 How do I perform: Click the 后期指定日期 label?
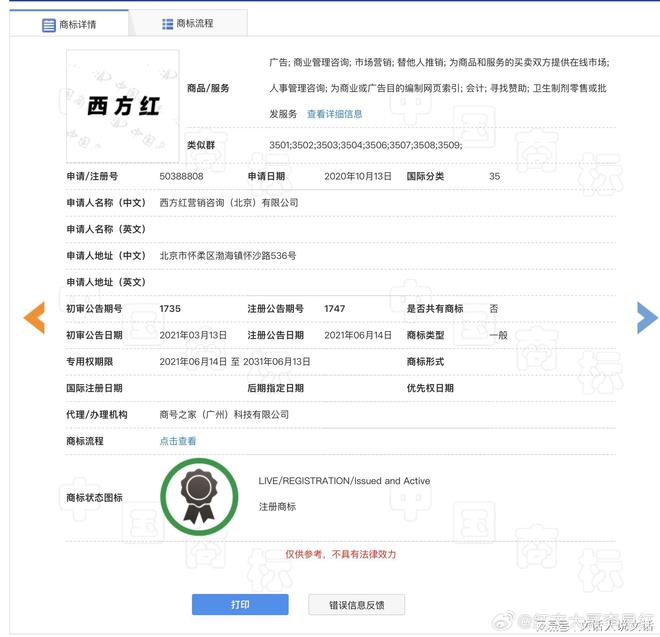pyautogui.click(x=276, y=388)
